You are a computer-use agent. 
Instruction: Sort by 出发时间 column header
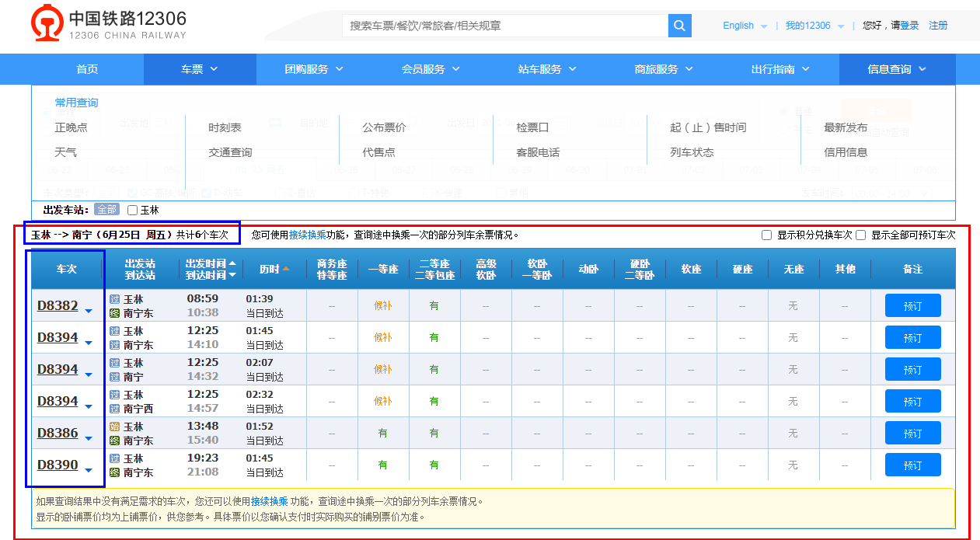(211, 263)
